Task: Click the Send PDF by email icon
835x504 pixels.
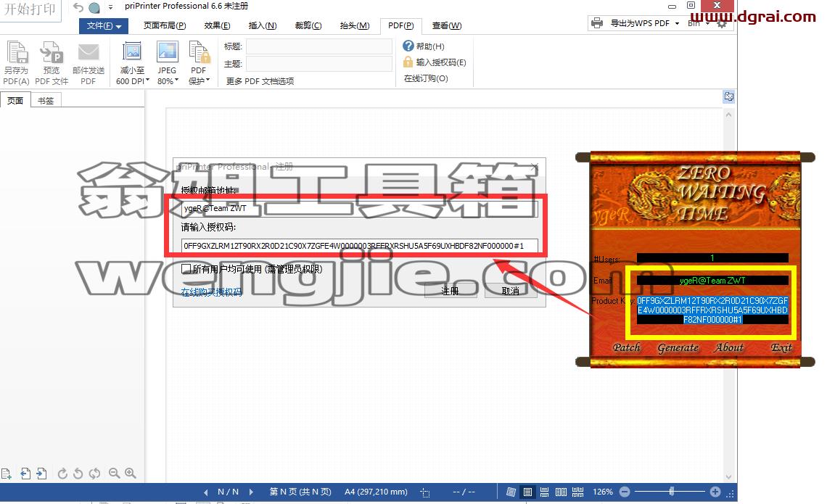Action: click(89, 53)
